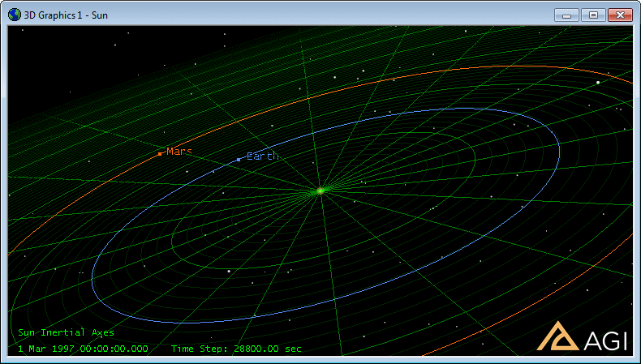Select the blue Earth marker dot
Image resolution: width=641 pixels, height=364 pixels.
click(x=238, y=160)
